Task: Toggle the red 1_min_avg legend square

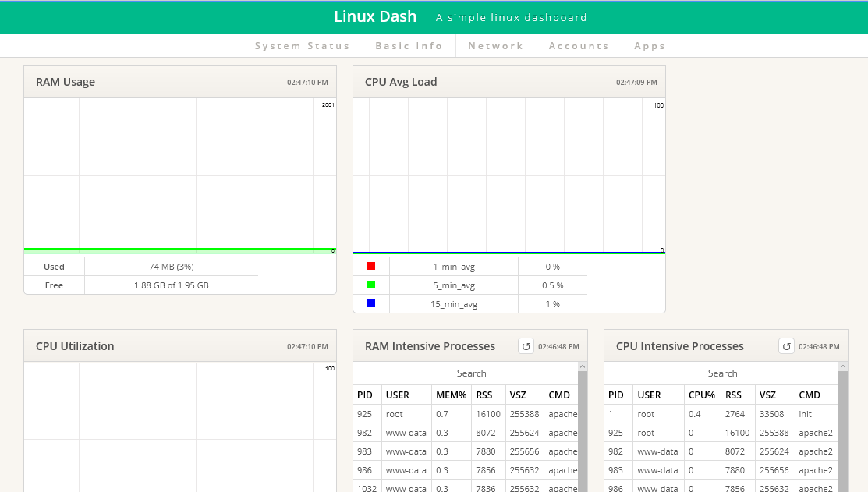Action: coord(370,266)
